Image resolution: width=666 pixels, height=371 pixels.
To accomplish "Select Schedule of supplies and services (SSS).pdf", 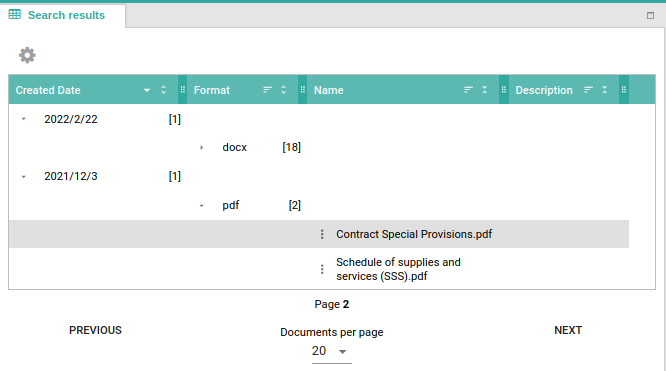I will (x=398, y=269).
